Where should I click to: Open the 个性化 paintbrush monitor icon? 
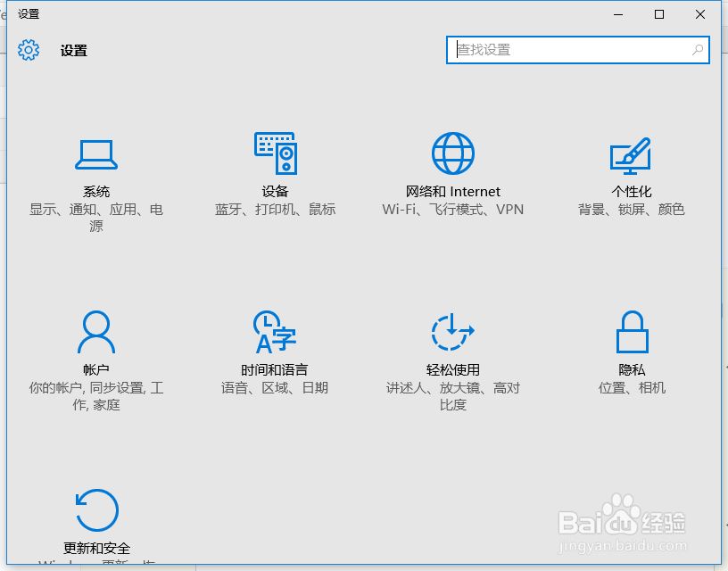coord(631,155)
